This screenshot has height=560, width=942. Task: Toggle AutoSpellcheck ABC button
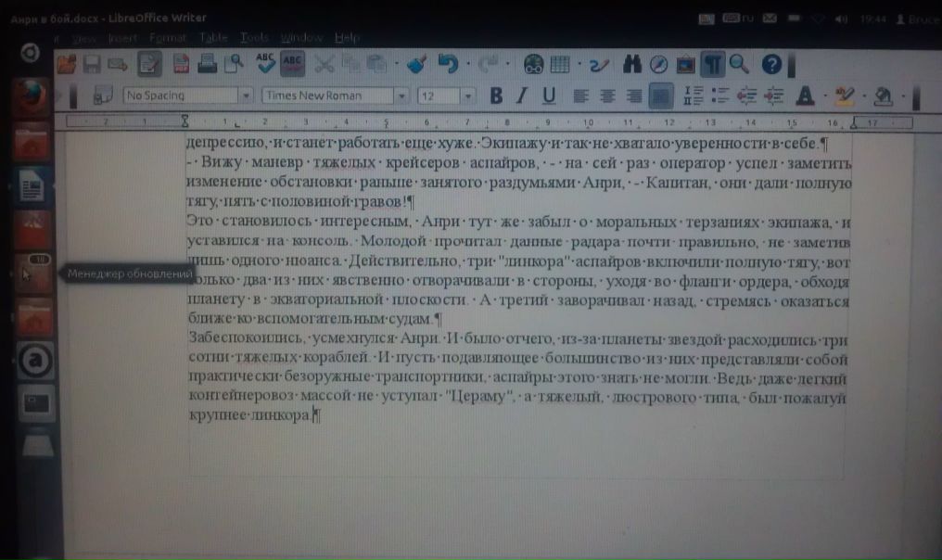pyautogui.click(x=292, y=64)
